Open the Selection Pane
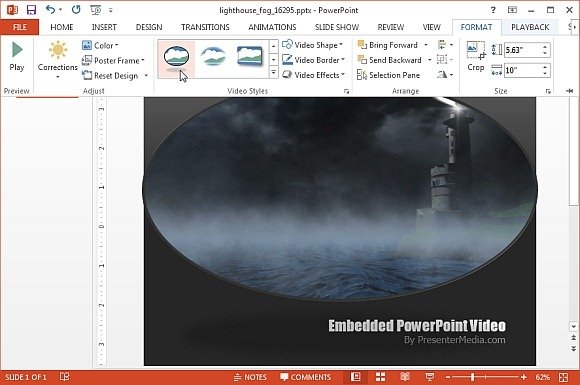The image size is (580, 385). click(x=388, y=75)
